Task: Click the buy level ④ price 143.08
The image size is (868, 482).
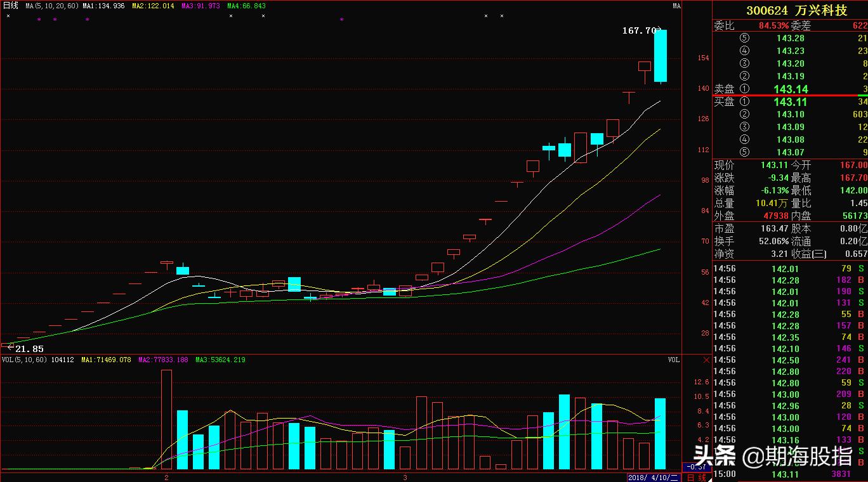Action: click(x=790, y=140)
